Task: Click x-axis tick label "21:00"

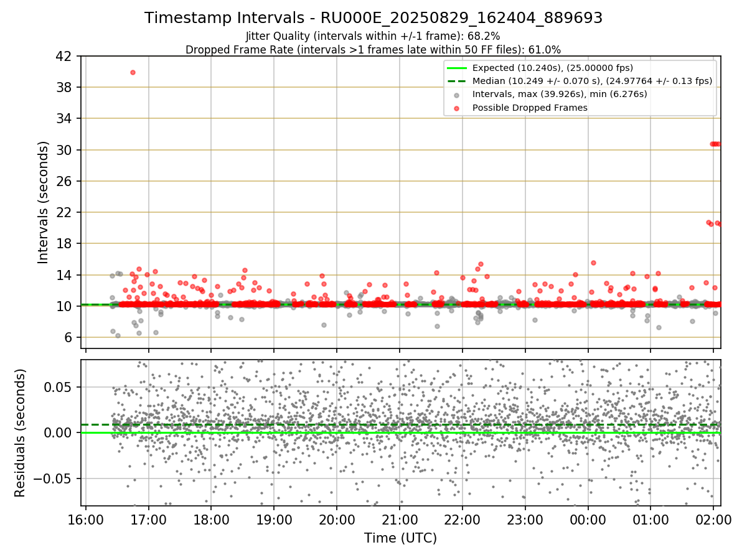Action: [x=400, y=519]
